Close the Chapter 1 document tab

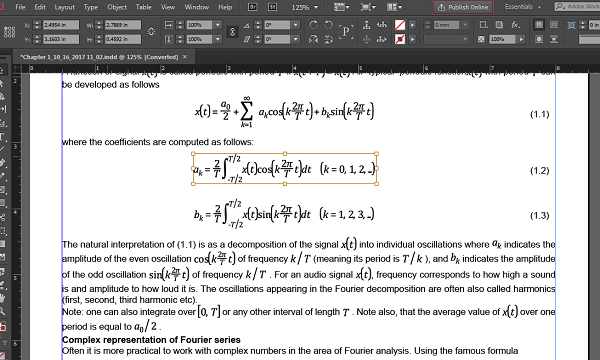click(x=185, y=57)
